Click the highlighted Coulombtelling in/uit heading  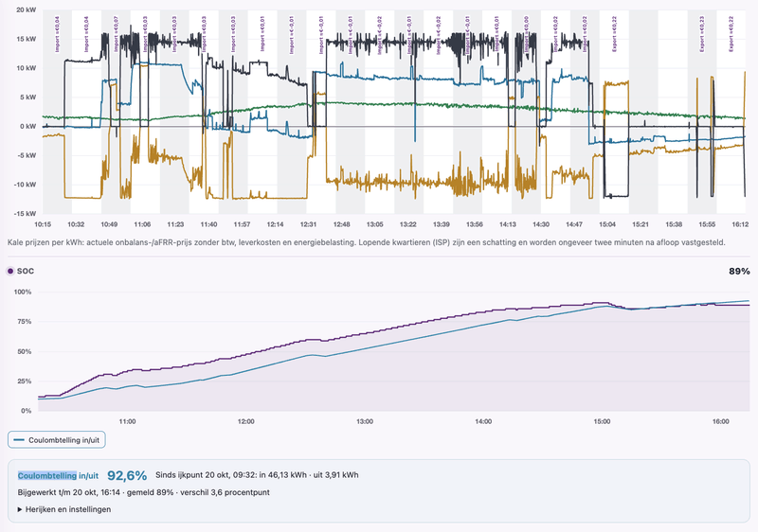(x=58, y=475)
